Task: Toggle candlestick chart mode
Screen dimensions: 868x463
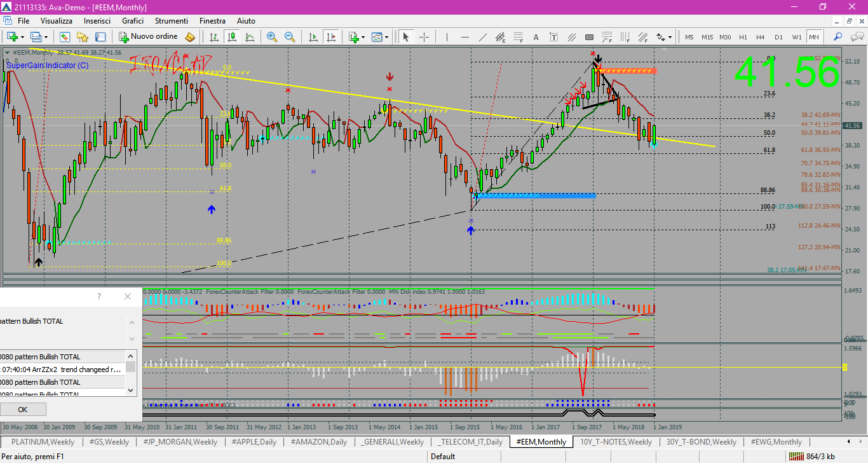Action: point(232,37)
